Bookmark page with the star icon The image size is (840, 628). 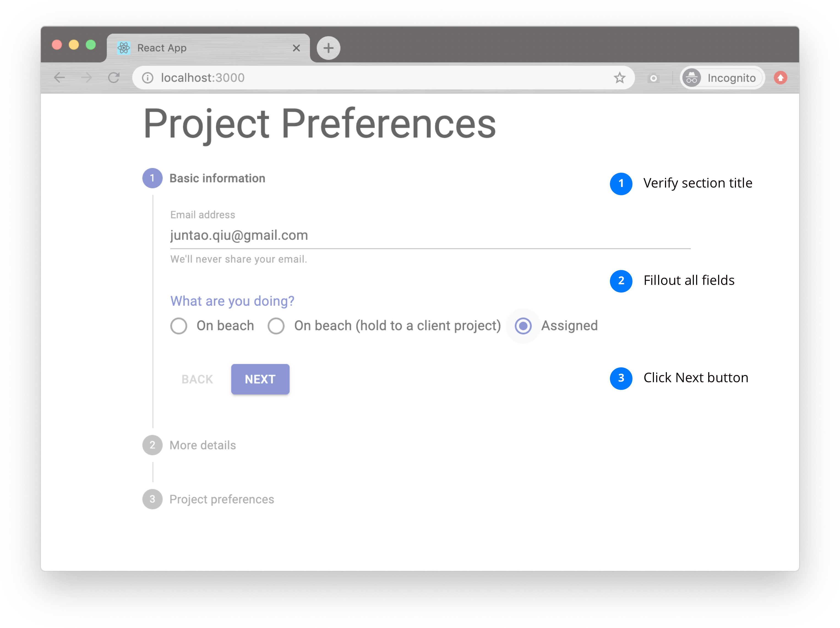pyautogui.click(x=619, y=78)
